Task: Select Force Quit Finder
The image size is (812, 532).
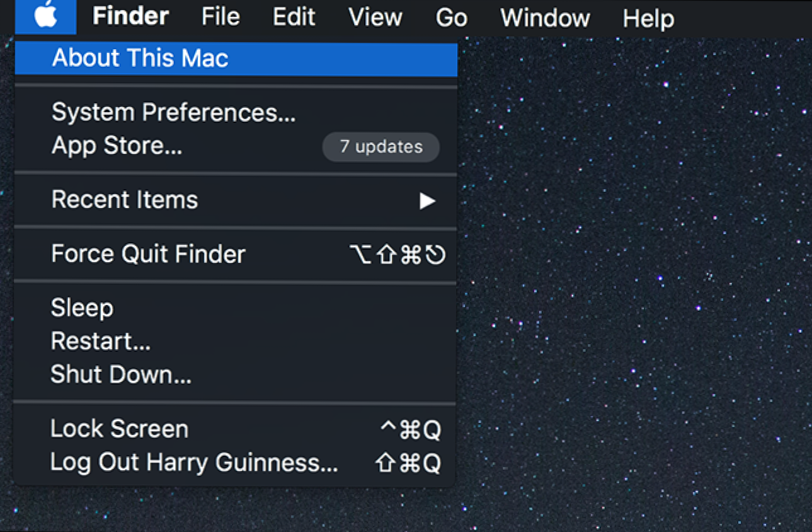Action: point(236,255)
